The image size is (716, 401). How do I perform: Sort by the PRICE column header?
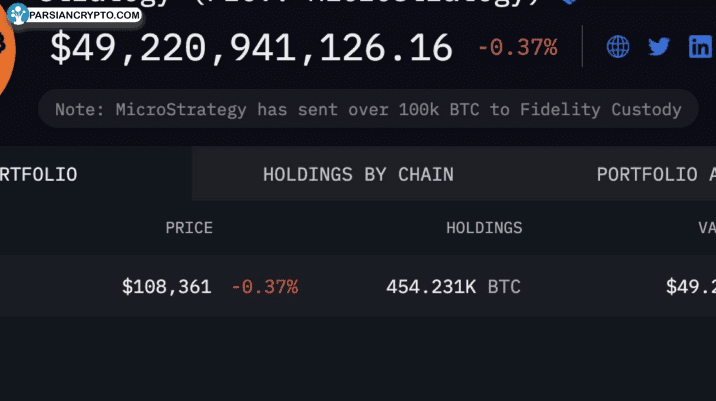[189, 228]
